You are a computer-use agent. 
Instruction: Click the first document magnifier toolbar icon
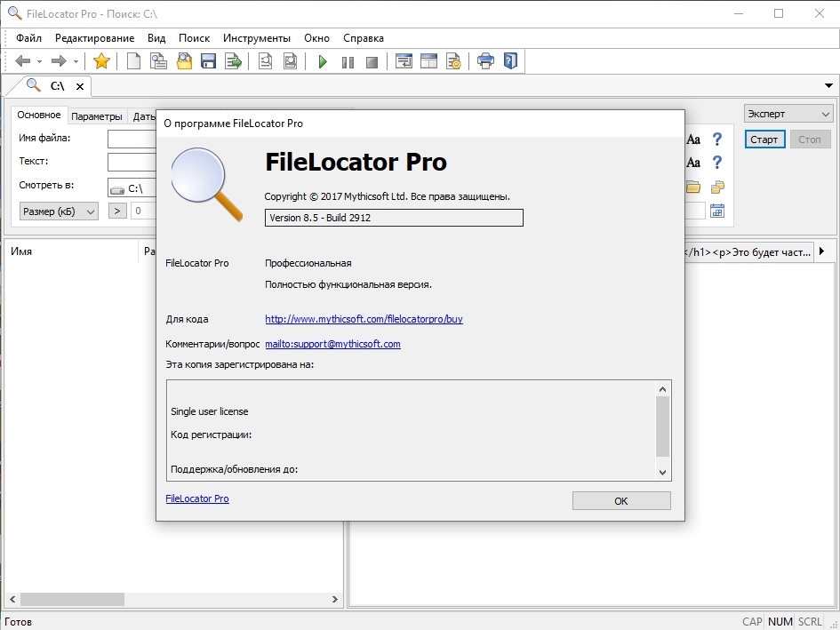265,61
